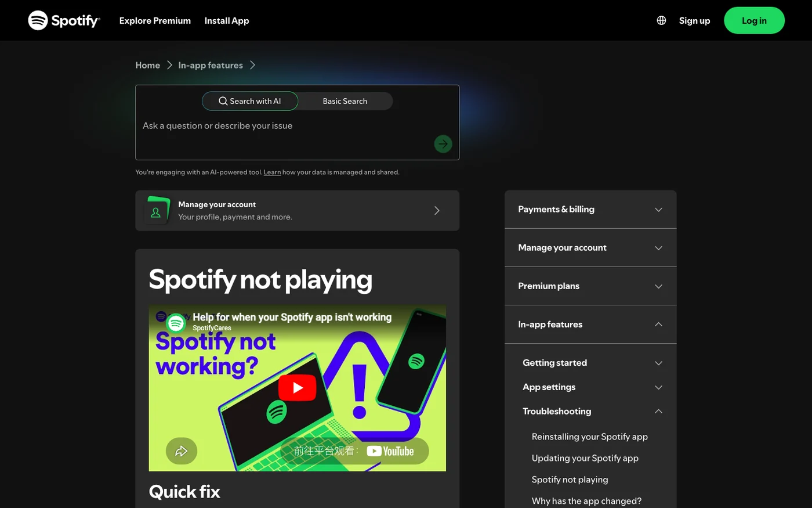Open Reinstalling your Spotify app article
812x508 pixels.
click(x=590, y=437)
